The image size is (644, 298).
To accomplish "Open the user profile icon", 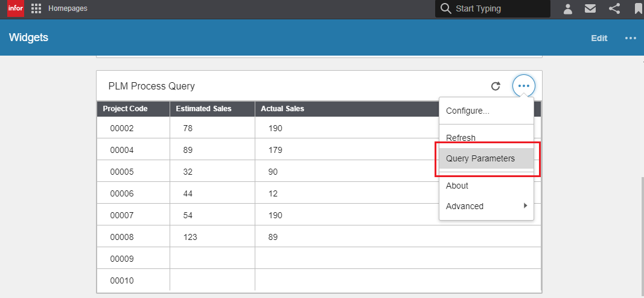I will (568, 8).
